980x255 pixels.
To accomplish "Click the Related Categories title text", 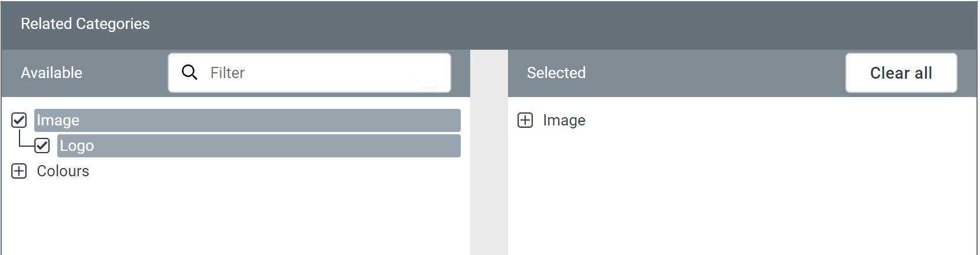I will click(85, 24).
